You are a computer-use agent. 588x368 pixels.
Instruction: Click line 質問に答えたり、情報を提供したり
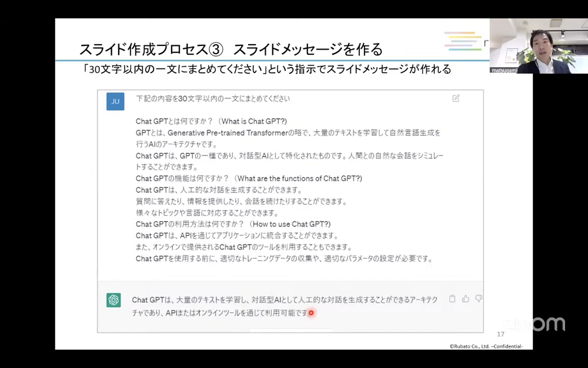[x=241, y=201]
